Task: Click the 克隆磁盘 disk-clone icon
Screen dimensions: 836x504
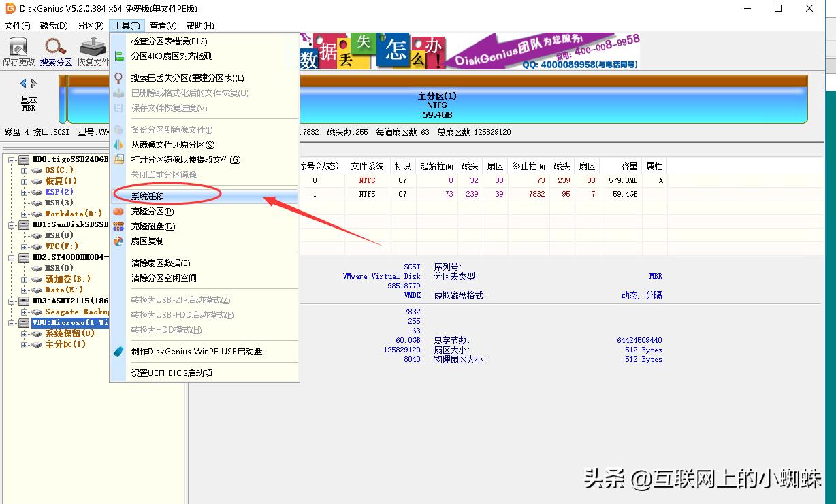Action: click(x=118, y=225)
